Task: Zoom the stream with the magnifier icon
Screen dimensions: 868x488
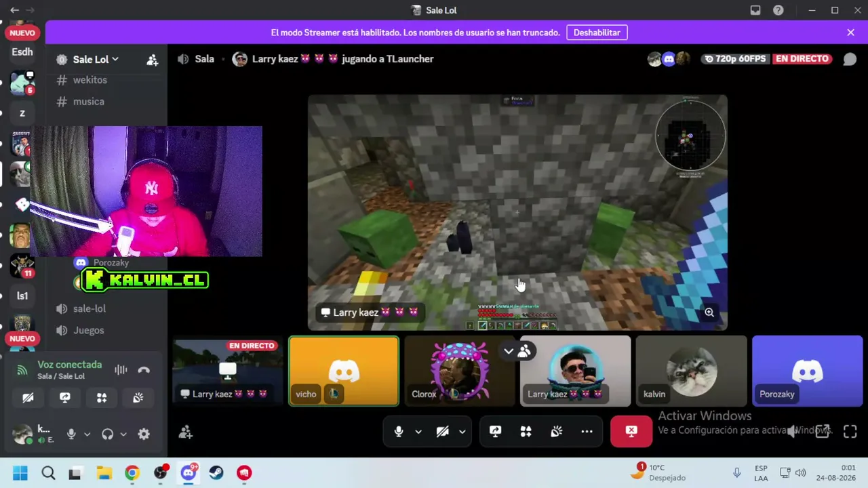Action: pos(709,312)
